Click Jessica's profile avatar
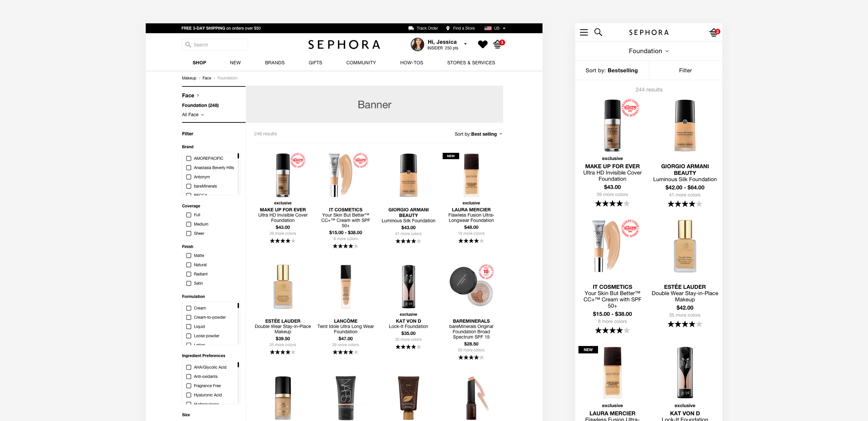 point(417,44)
